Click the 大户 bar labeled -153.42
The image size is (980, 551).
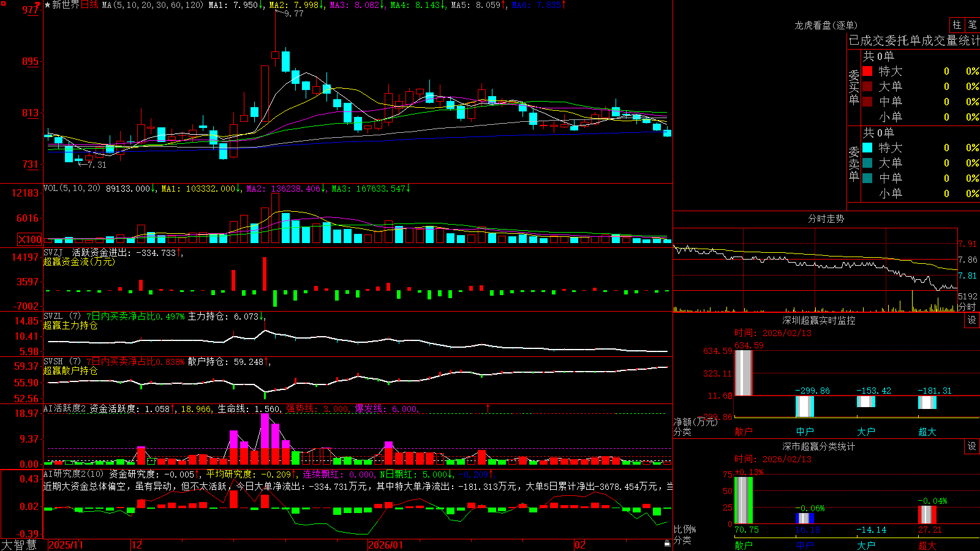(866, 402)
